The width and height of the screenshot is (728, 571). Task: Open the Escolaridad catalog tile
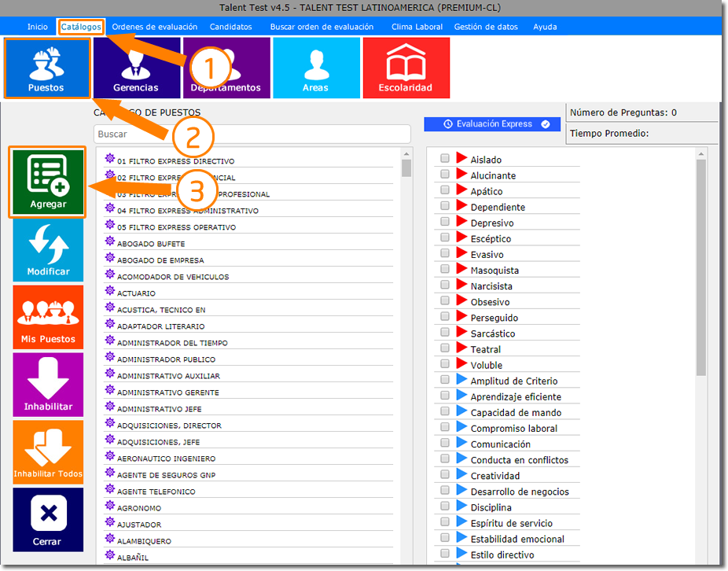(x=406, y=68)
